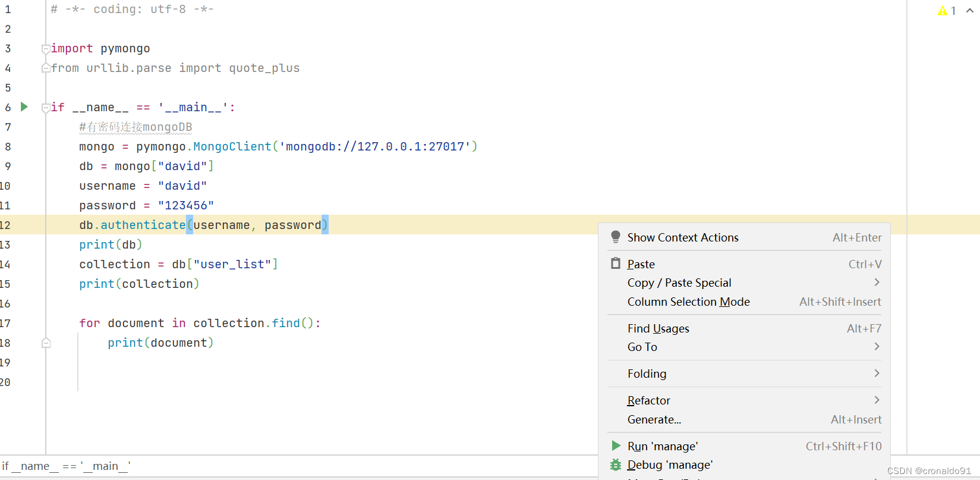Click the fold end marker on line 4
Image resolution: width=980 pixels, height=480 pixels.
(46, 68)
